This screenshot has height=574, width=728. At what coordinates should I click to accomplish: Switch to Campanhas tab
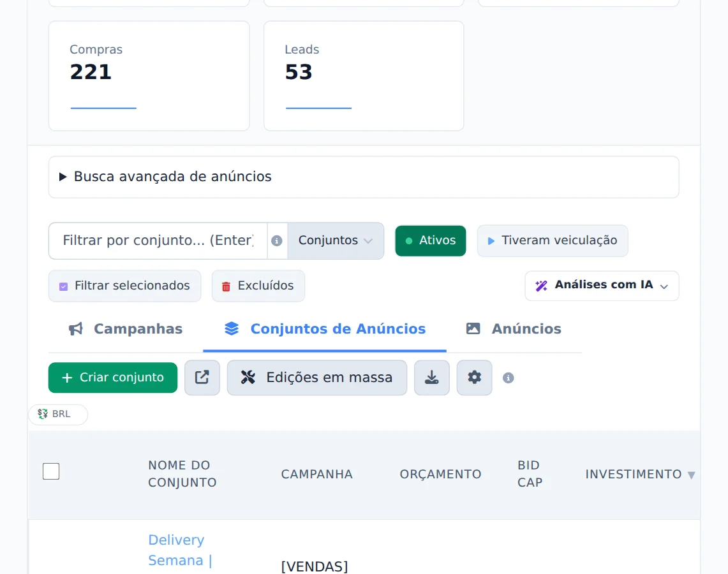(x=126, y=329)
